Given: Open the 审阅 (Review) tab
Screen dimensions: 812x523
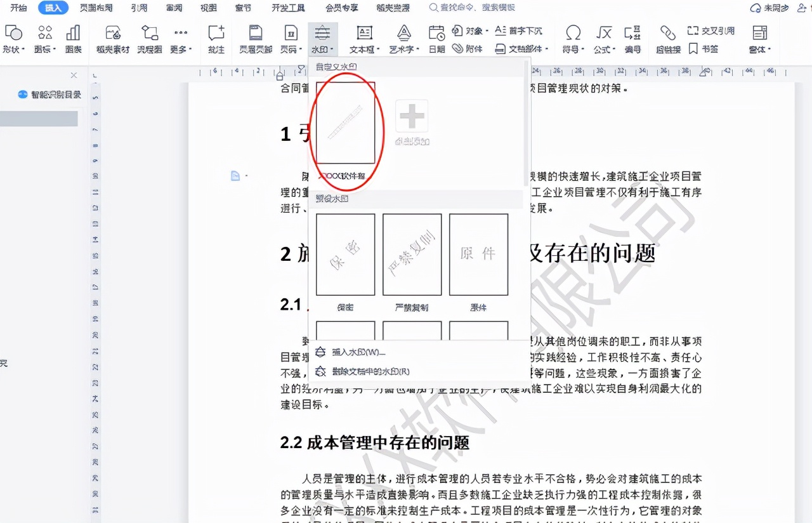Looking at the screenshot, I should [174, 8].
